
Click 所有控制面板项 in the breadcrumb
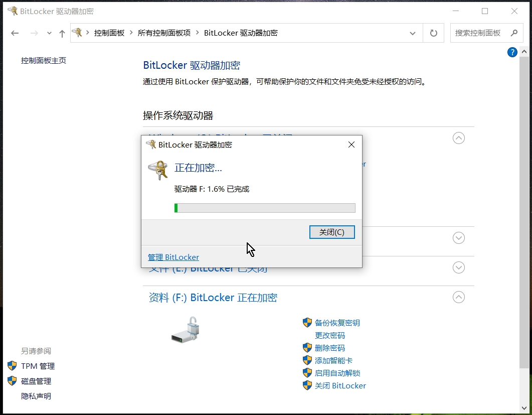164,33
